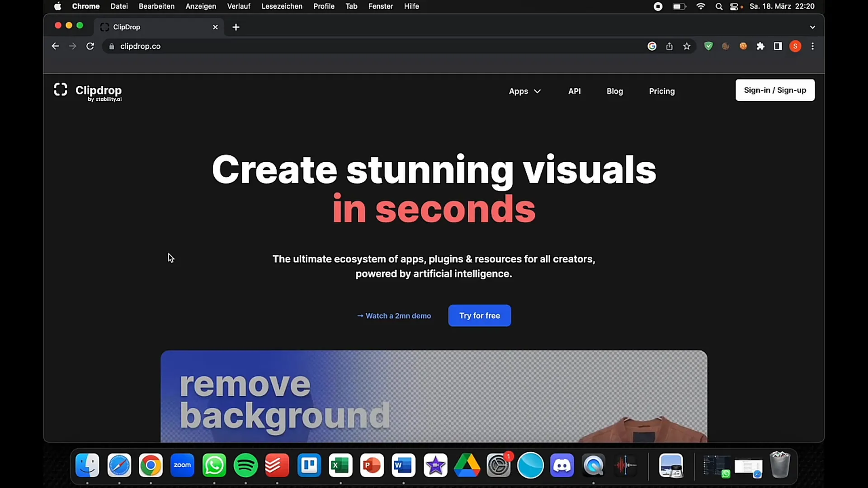Launch Safari from the dock
868x488 pixels.
point(119,465)
